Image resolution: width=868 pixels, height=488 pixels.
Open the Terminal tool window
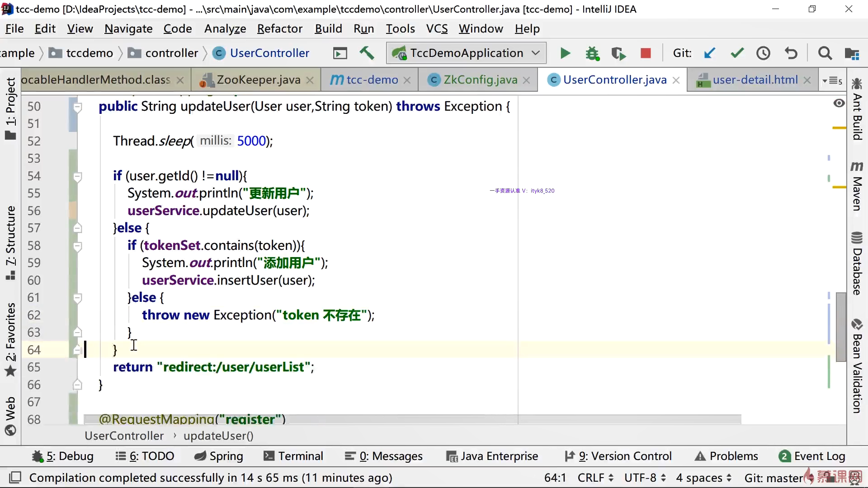[x=293, y=456]
